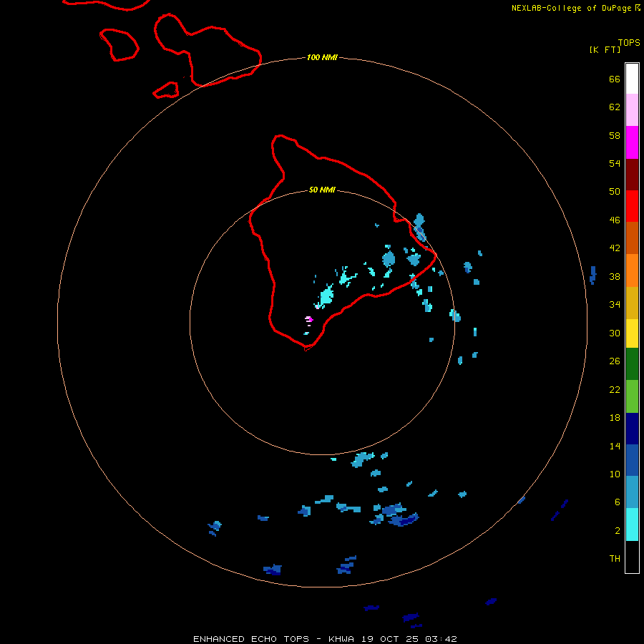Image resolution: width=644 pixels, height=644 pixels.
Task: Click the '34' legend value
Action: tap(615, 304)
